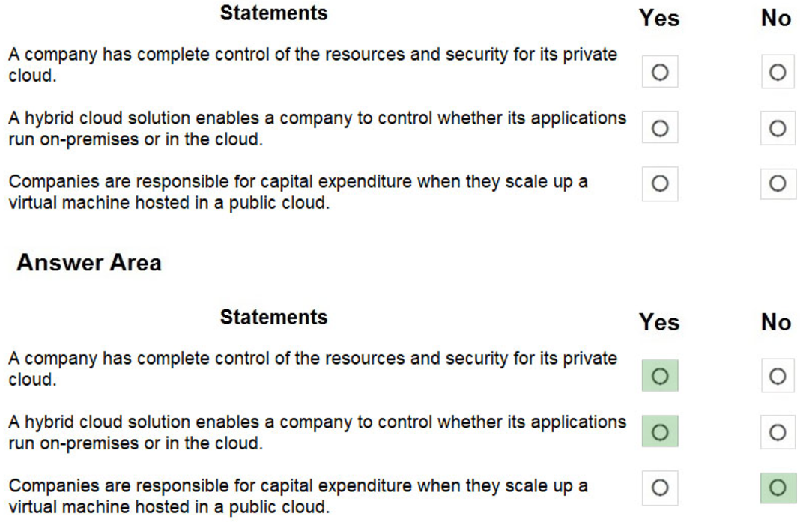Click 'Yes' column header in the Answer Area
Screen dimensions: 812x525
659,322
